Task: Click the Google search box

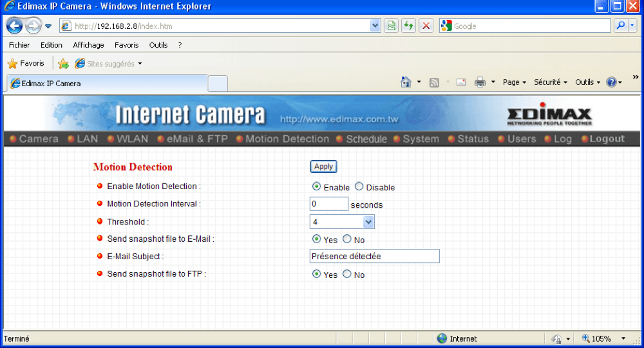Action: [525, 26]
